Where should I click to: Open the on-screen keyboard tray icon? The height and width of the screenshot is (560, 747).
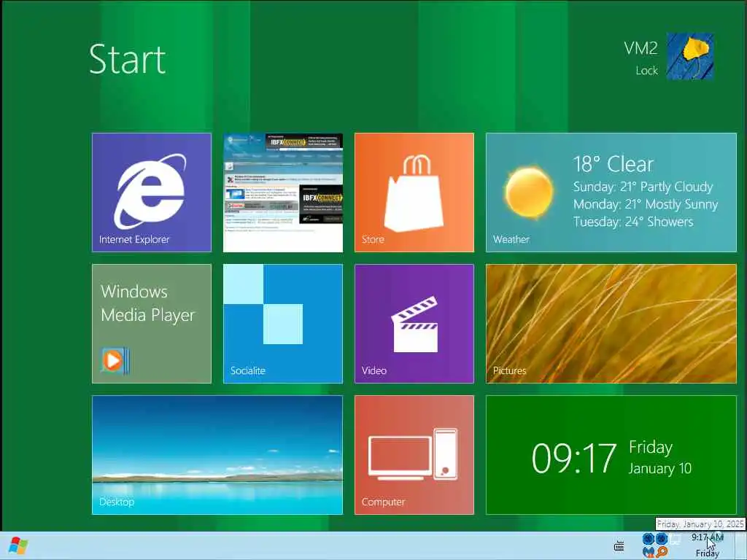pos(619,546)
